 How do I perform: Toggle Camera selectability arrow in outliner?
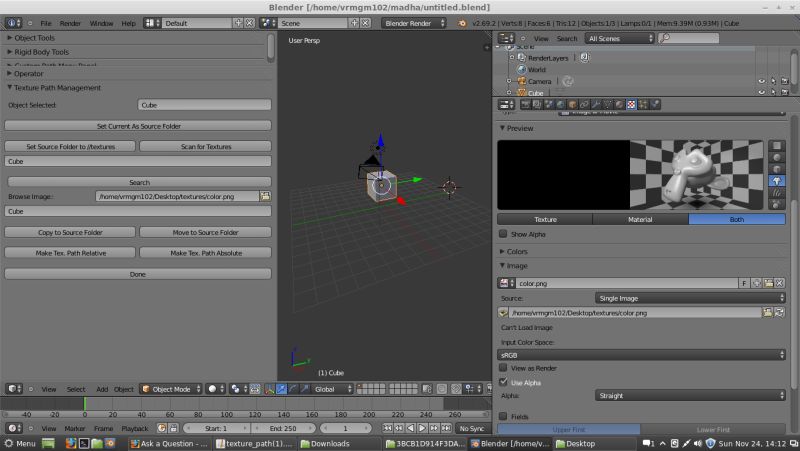[773, 81]
